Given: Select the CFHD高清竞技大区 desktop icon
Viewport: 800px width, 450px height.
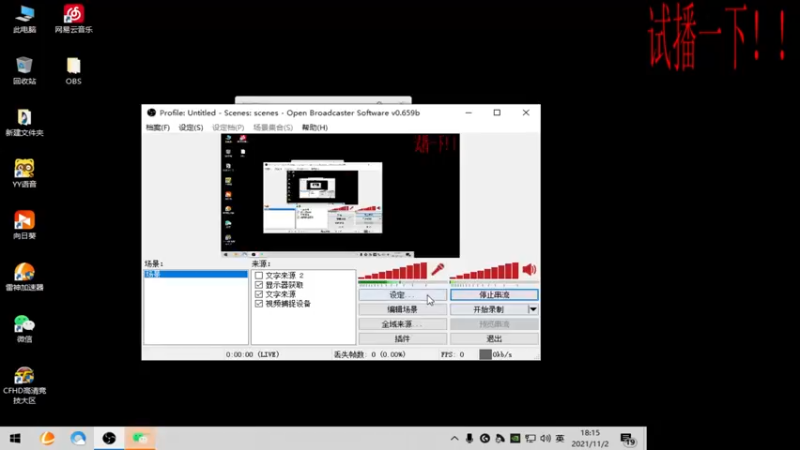Looking at the screenshot, I should click(x=24, y=386).
